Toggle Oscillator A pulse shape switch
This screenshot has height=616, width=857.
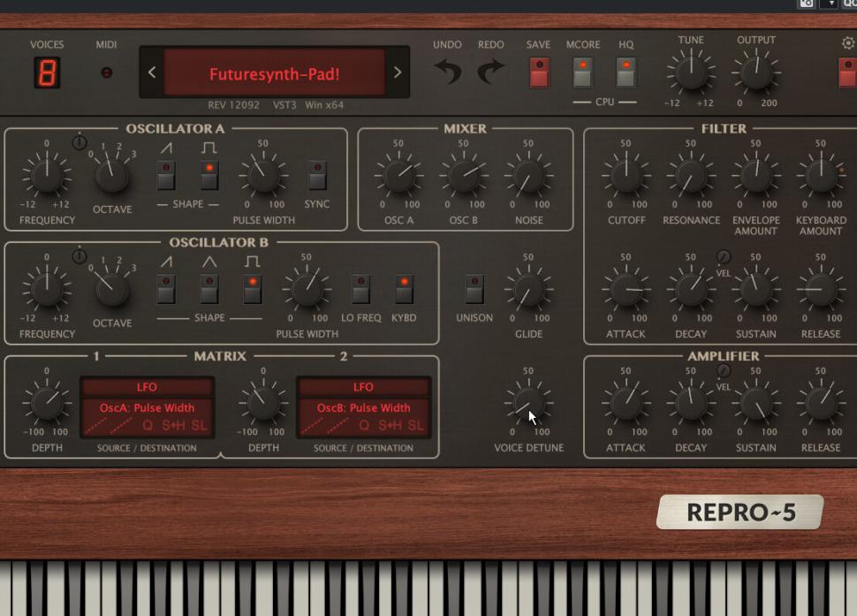tap(209, 175)
